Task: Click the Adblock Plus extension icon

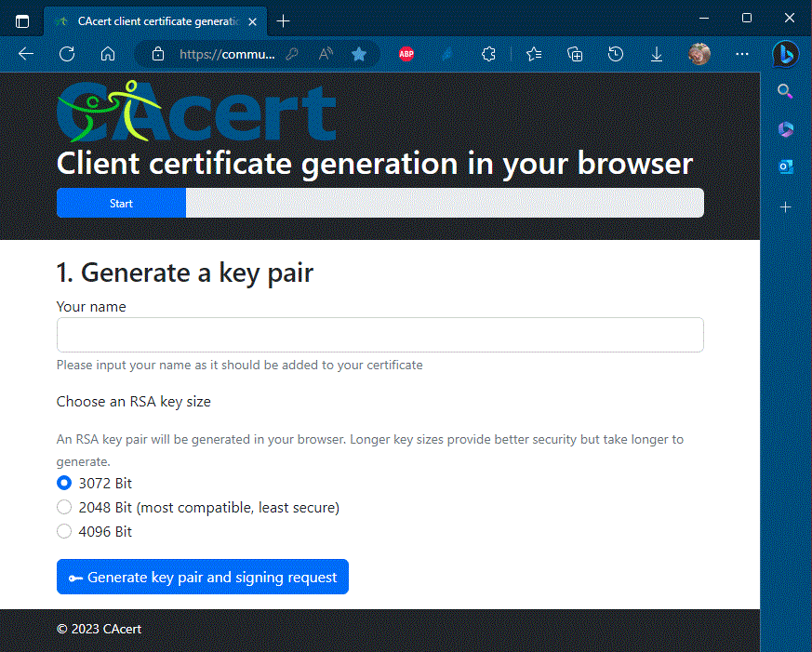Action: click(x=406, y=54)
